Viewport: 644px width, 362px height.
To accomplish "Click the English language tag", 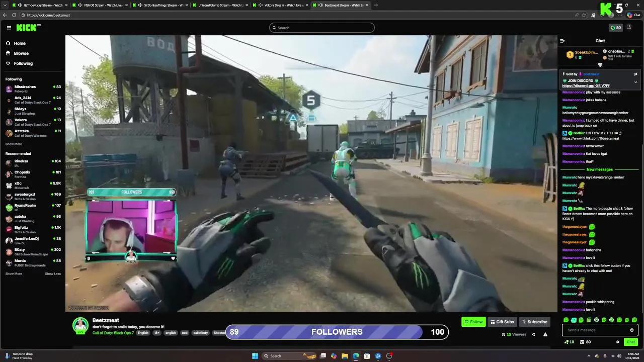I will click(x=143, y=333).
